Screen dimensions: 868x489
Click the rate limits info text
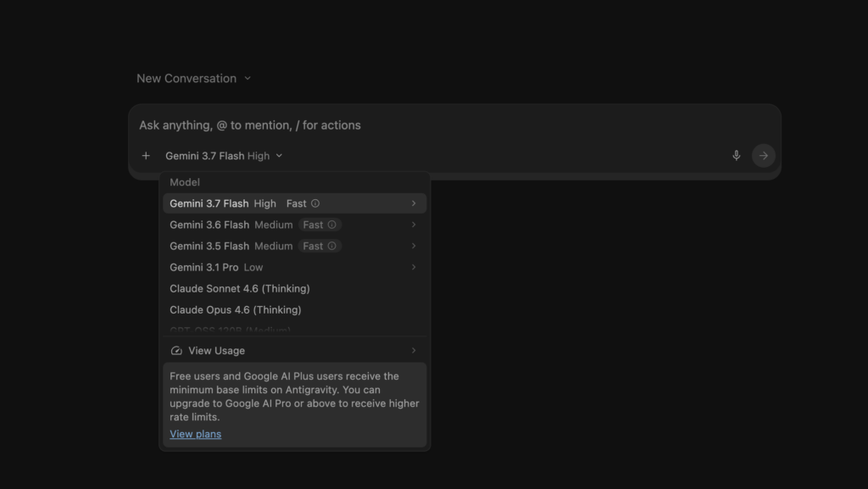294,397
